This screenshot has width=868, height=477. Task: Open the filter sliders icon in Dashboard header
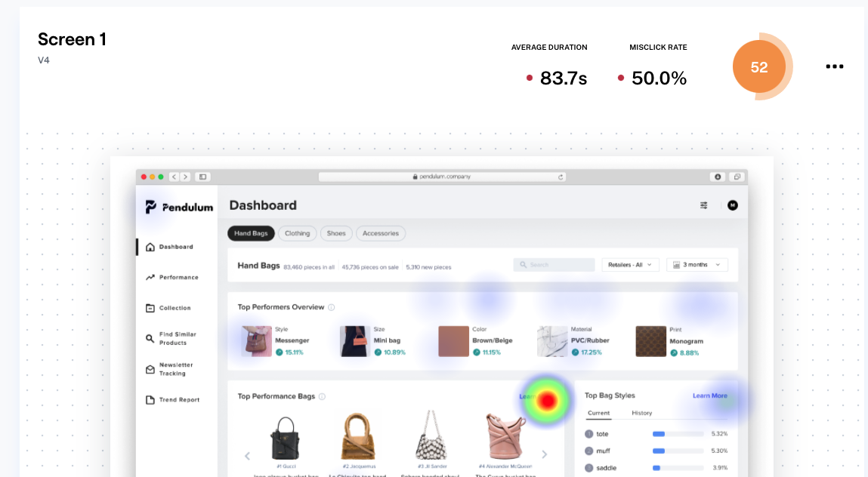[x=703, y=205]
